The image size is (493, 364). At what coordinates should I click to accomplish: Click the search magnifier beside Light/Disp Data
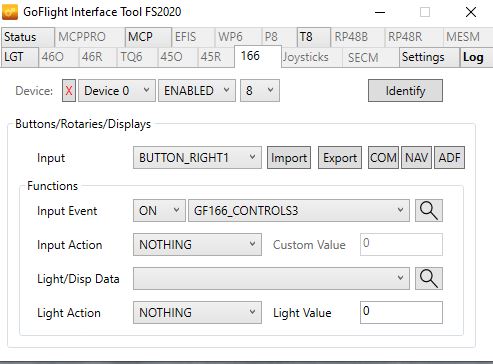point(429,278)
